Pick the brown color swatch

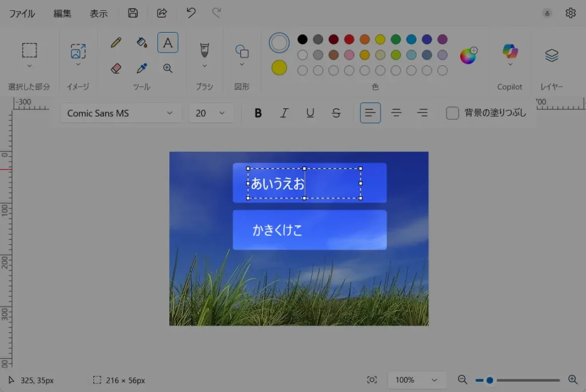click(x=334, y=55)
